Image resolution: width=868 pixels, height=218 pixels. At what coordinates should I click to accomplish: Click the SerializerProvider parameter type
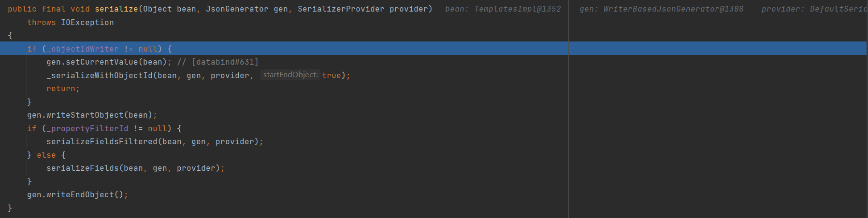pyautogui.click(x=341, y=9)
